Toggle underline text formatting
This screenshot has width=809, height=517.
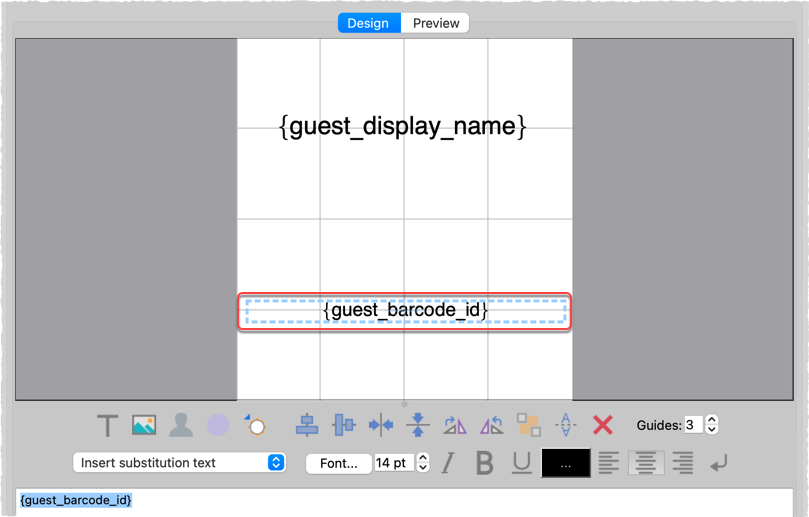521,463
